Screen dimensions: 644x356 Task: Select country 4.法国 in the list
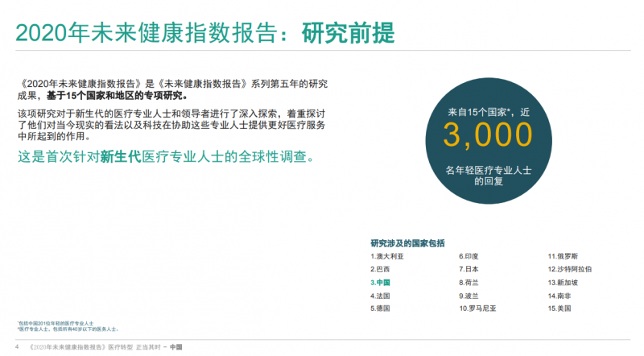pyautogui.click(x=382, y=296)
